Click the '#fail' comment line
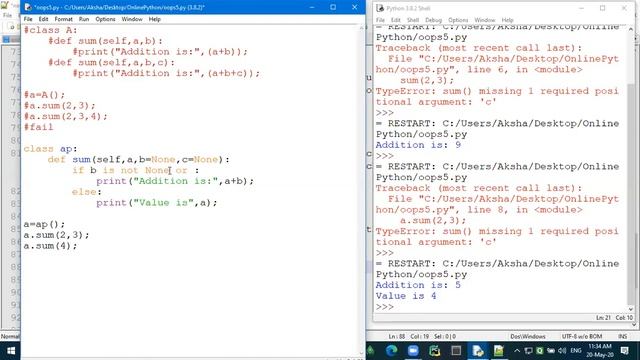The height and width of the screenshot is (360, 640). coord(38,127)
